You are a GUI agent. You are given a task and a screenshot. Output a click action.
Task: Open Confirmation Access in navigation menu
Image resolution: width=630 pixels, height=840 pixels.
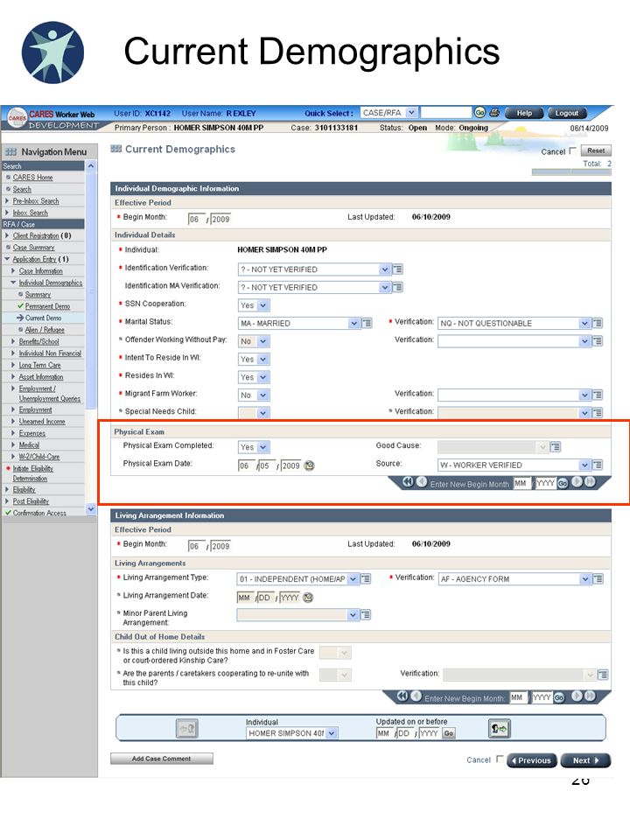(x=39, y=513)
